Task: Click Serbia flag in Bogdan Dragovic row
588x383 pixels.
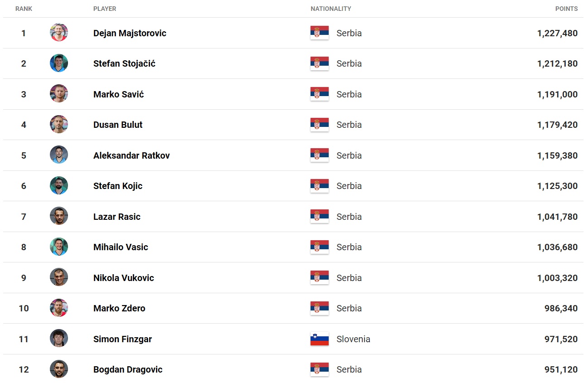Action: click(x=320, y=369)
